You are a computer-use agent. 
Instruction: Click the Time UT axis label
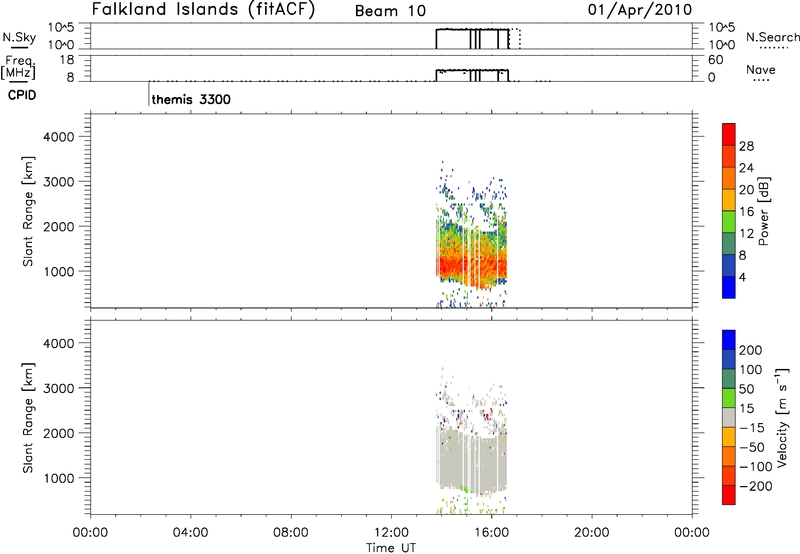pos(391,548)
